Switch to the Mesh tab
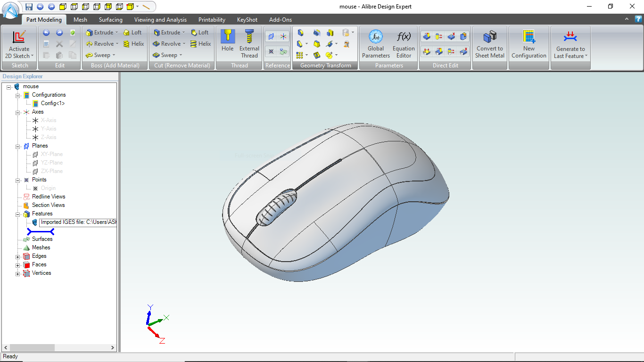Viewport: 644px width, 362px height. 80,20
